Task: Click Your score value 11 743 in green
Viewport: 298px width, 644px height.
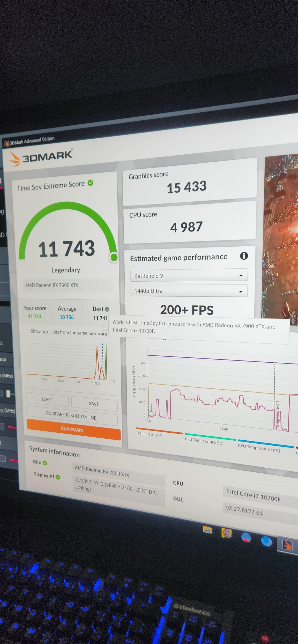Action: 34,316
